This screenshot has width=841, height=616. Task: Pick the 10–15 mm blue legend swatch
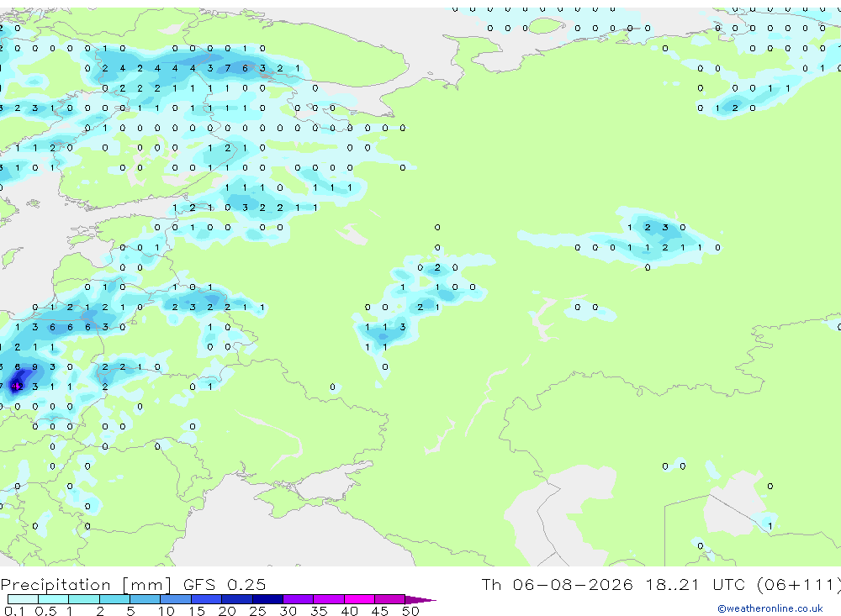click(x=176, y=599)
